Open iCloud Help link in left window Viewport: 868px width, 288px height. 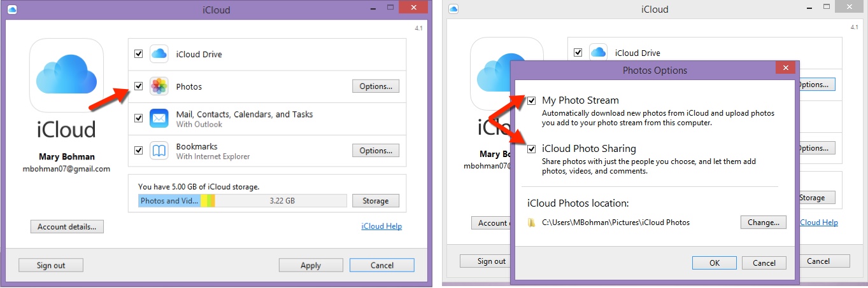pos(381,226)
